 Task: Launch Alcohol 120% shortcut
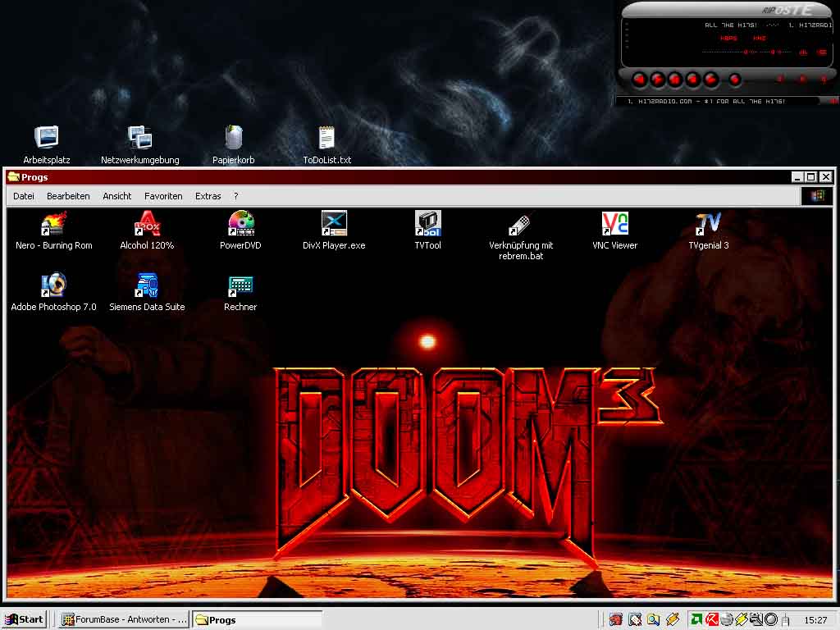tap(147, 231)
